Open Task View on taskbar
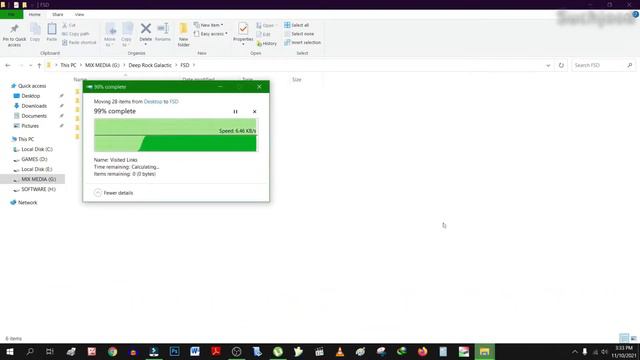 click(x=50, y=351)
